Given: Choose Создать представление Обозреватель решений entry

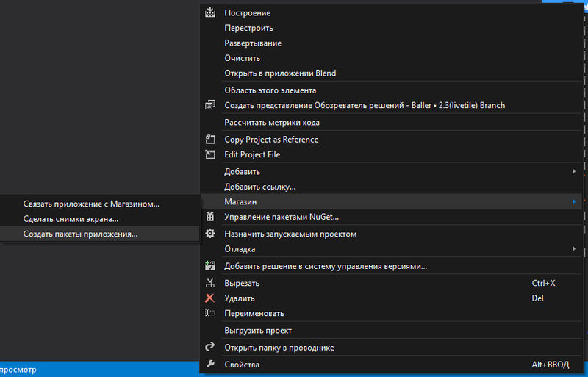Looking at the screenshot, I should pos(391,105).
